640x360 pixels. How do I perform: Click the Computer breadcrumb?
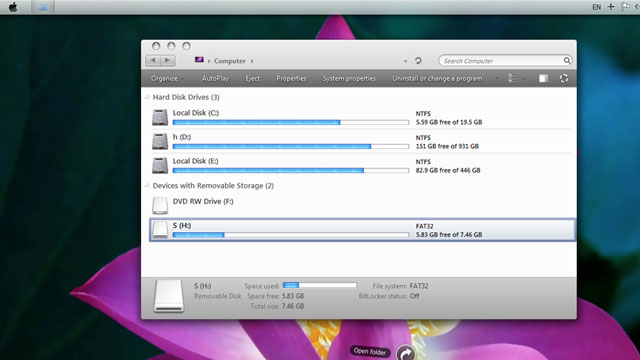(230, 61)
